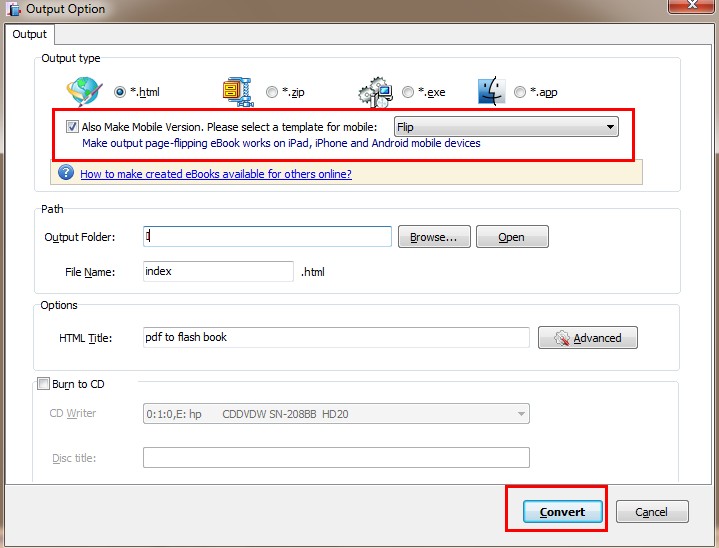Open link about making eBooks available online
Screen dimensions: 719x548
(x=216, y=174)
